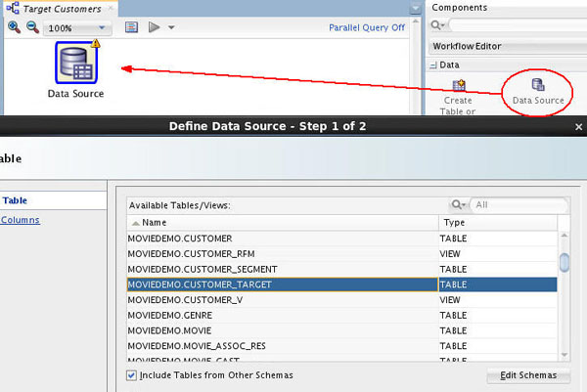The image size is (587, 392).
Task: Select the MOVIEDEMO.GENRE row
Action: click(341, 316)
